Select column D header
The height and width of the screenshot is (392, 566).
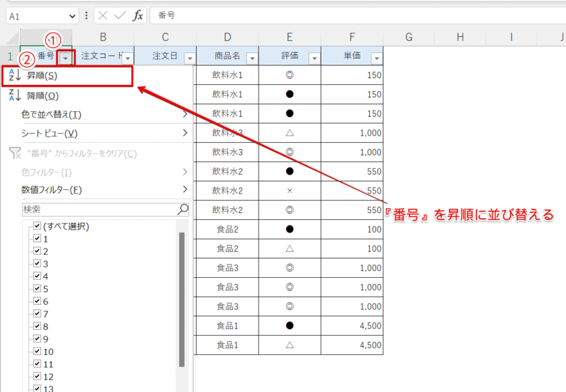pos(227,37)
